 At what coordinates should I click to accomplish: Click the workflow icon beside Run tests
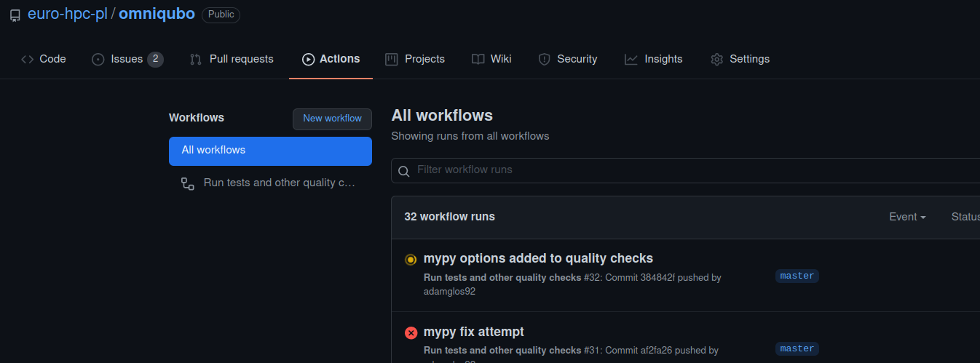tap(188, 183)
